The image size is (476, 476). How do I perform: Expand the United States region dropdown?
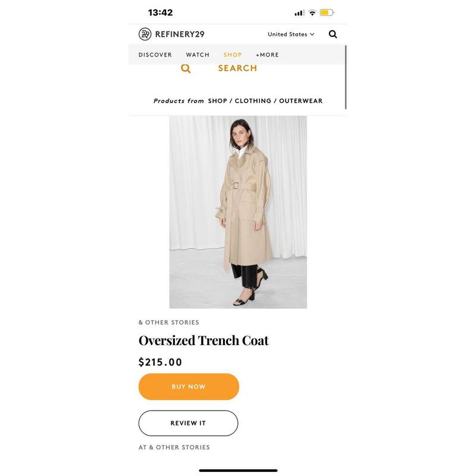click(x=291, y=35)
